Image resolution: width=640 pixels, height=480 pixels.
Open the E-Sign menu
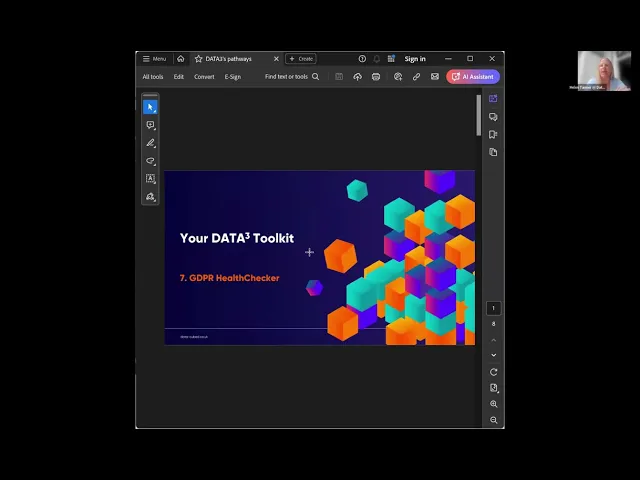pos(233,77)
